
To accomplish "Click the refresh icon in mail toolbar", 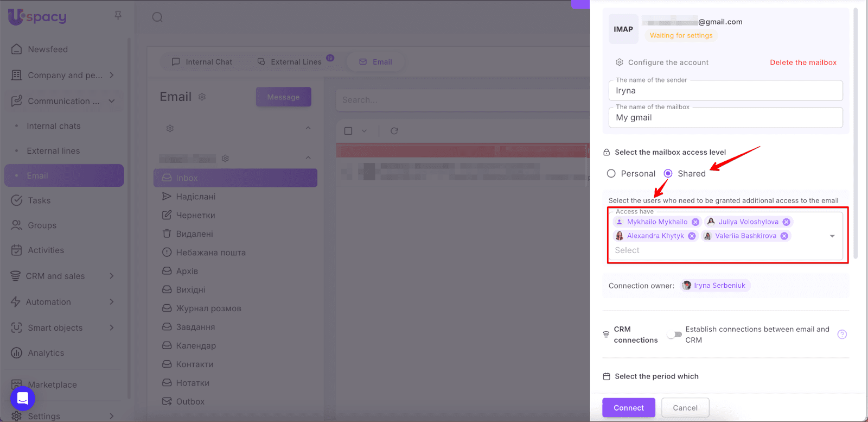I will pos(394,131).
